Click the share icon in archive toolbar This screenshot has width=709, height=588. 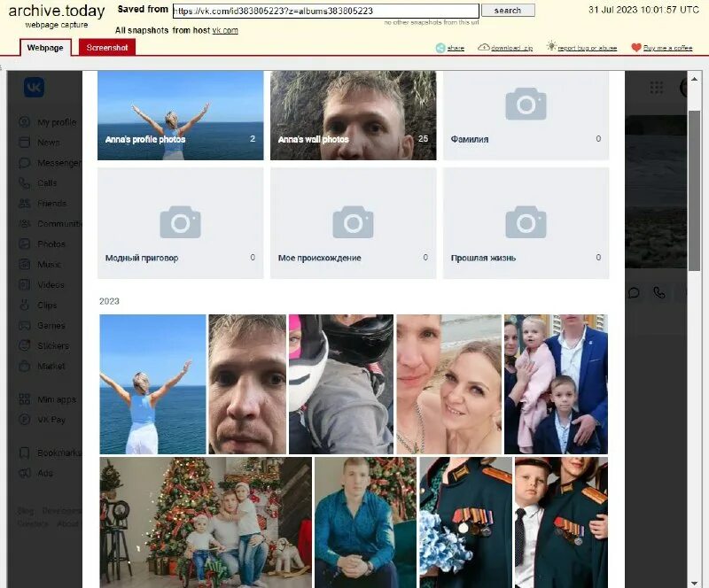click(x=440, y=48)
